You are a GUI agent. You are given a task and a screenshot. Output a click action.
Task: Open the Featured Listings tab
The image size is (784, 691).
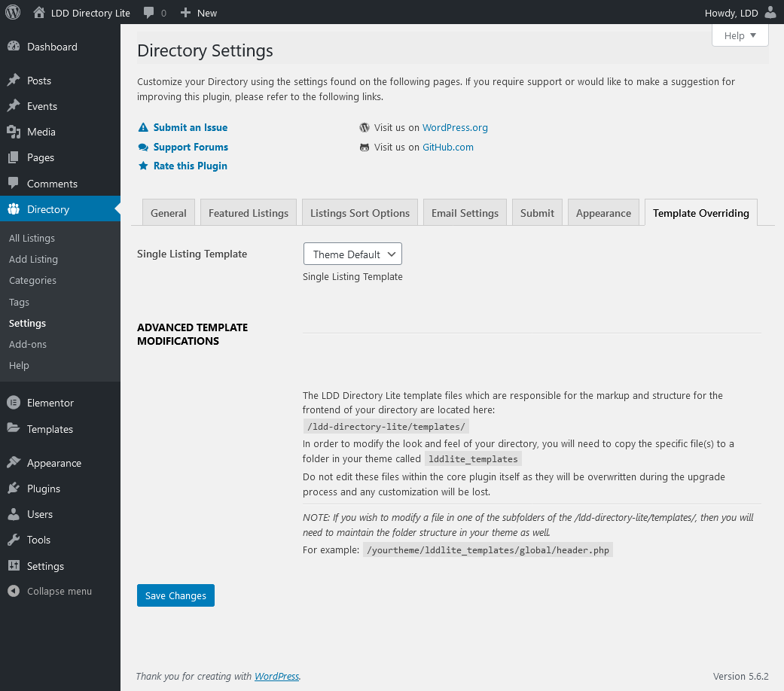coord(248,212)
